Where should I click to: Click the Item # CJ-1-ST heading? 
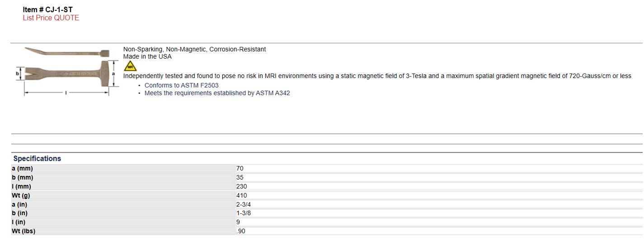[x=47, y=9]
